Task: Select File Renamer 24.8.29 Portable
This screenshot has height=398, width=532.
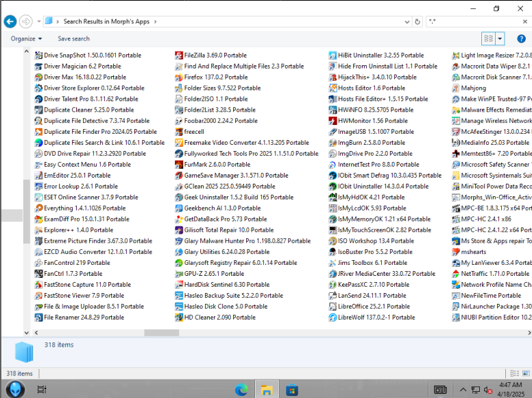Action: point(80,318)
